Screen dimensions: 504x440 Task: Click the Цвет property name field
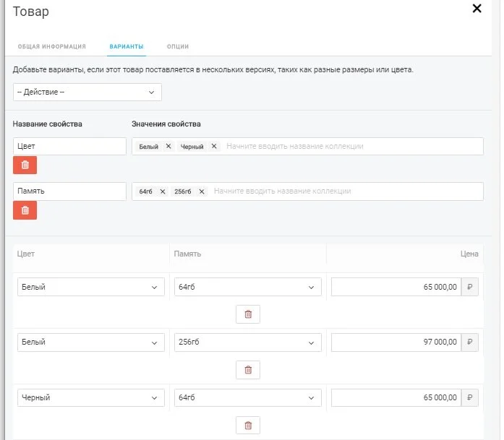point(69,147)
